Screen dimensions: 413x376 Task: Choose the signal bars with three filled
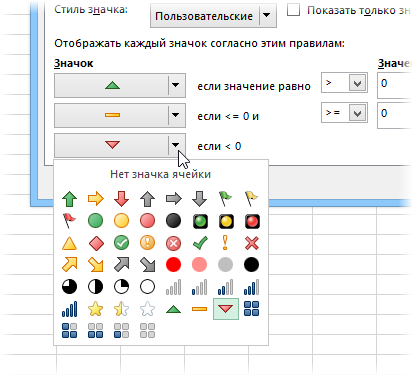251,287
